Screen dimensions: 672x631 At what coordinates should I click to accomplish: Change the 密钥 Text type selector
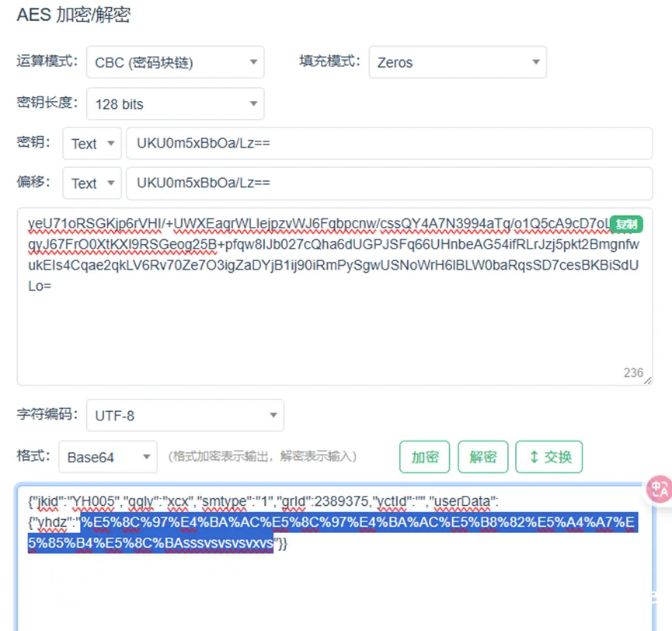[92, 144]
